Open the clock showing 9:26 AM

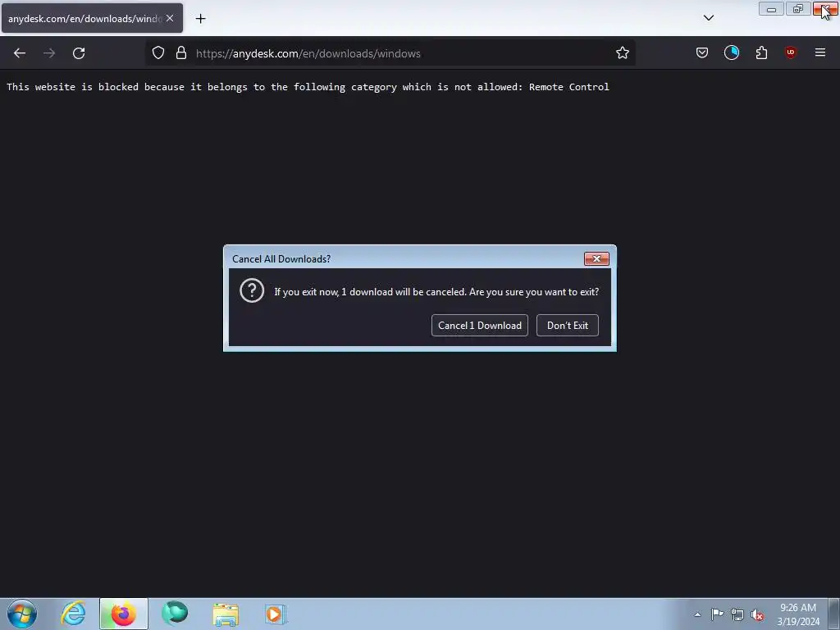point(798,614)
